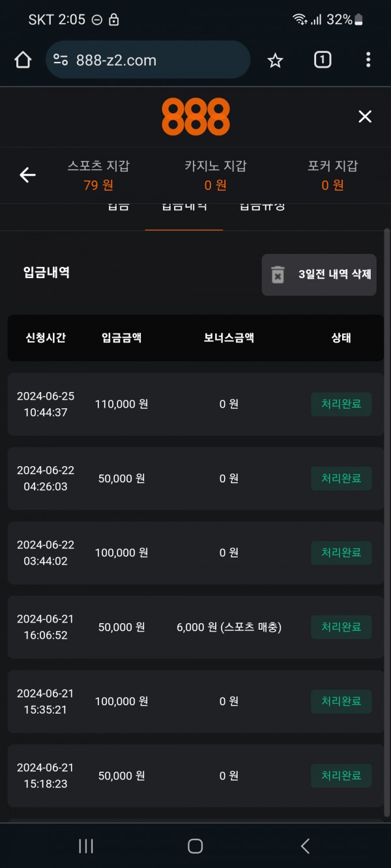The width and height of the screenshot is (391, 868).
Task: Tap the Android recent apps button
Action: pyautogui.click(x=85, y=846)
